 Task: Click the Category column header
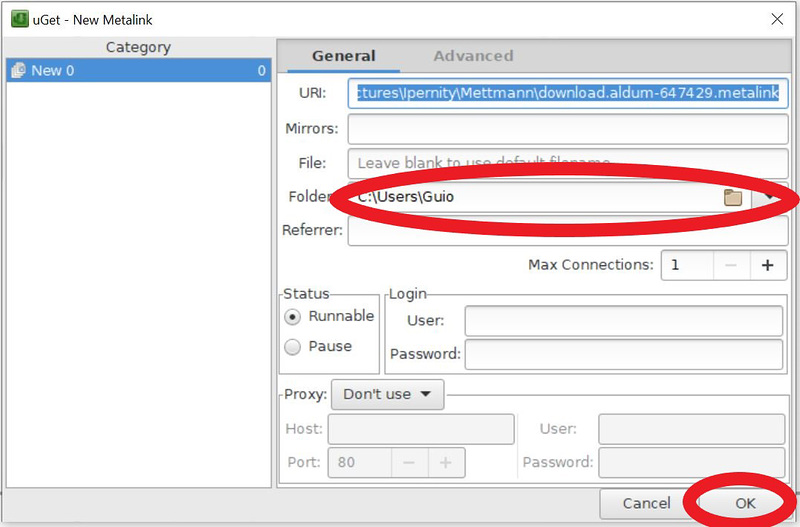pyautogui.click(x=138, y=47)
